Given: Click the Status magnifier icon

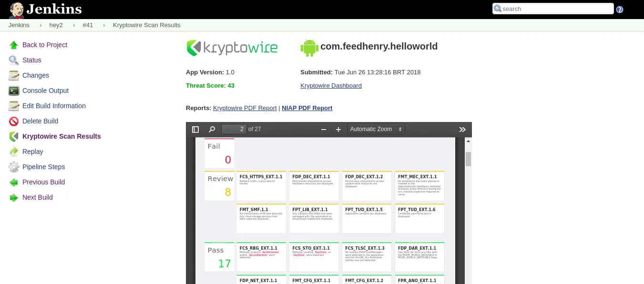Looking at the screenshot, I should (x=14, y=60).
